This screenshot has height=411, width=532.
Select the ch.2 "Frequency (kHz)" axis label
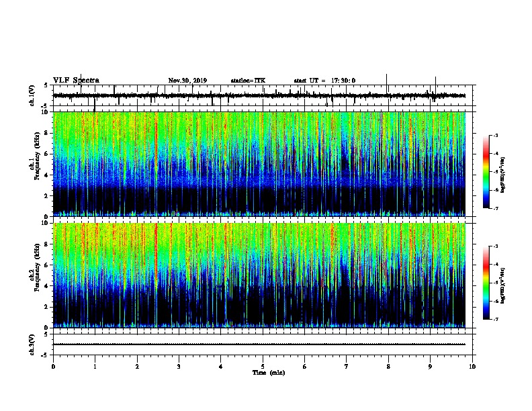coord(36,267)
